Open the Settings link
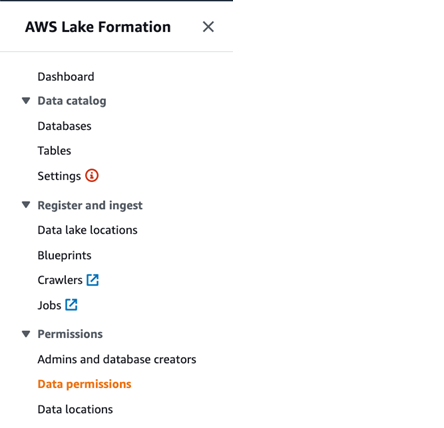444x428 pixels. tap(59, 176)
